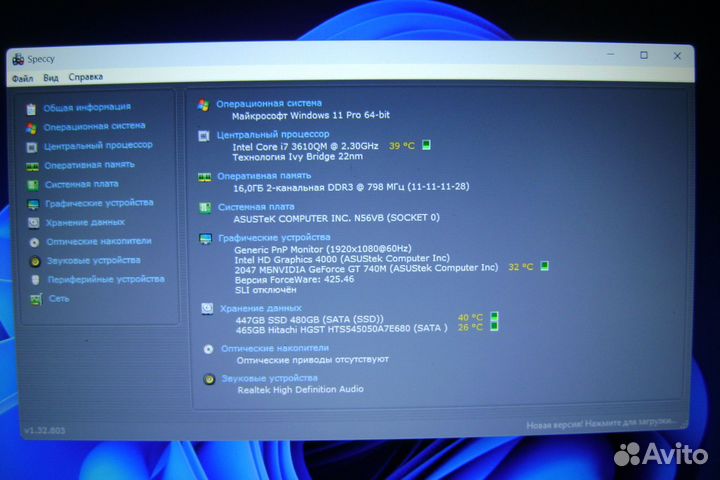Click the Системная плата sidebar icon
The image size is (720, 480).
[33, 184]
